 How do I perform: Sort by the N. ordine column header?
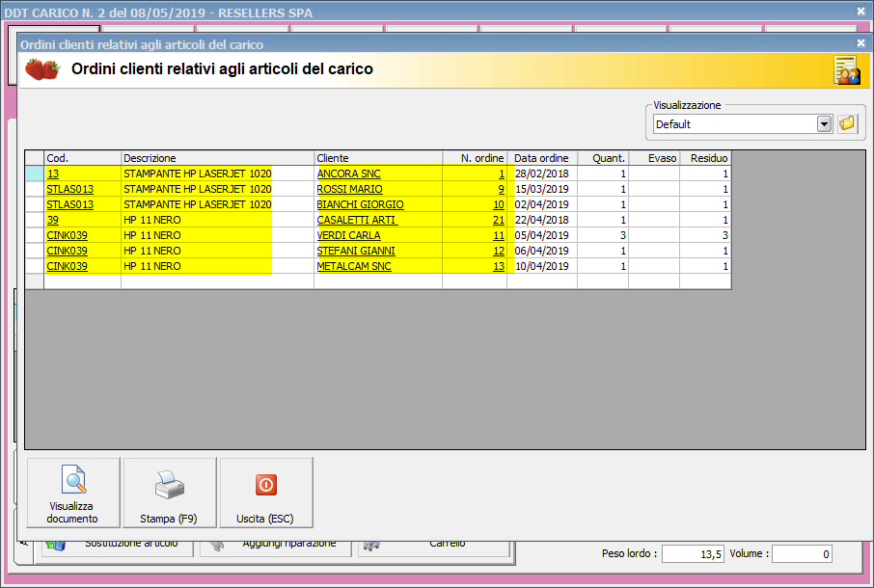point(475,158)
